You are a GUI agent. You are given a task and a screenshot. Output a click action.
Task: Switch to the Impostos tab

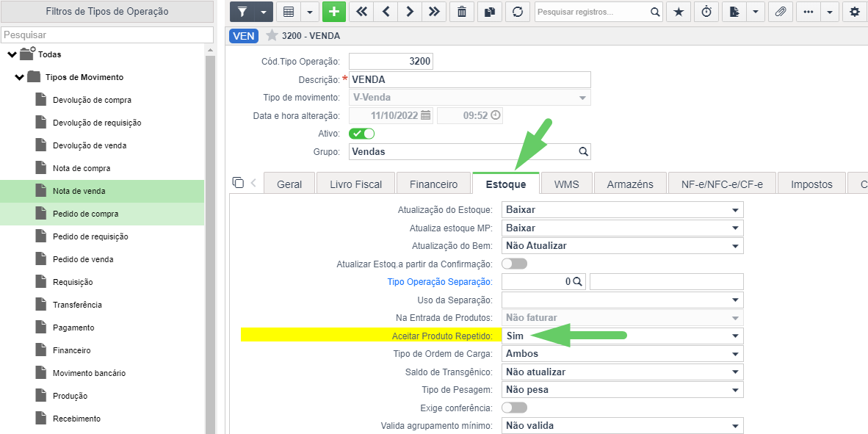point(811,184)
